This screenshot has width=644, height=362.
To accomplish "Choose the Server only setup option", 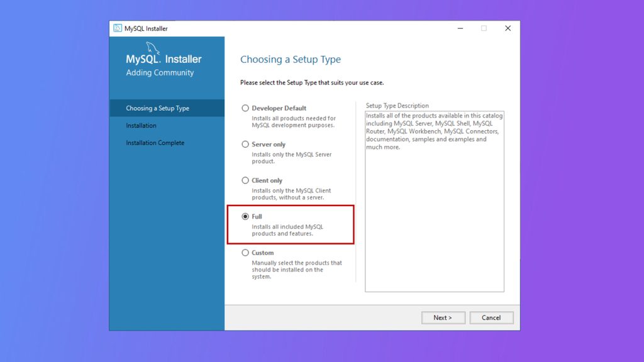I will [245, 144].
